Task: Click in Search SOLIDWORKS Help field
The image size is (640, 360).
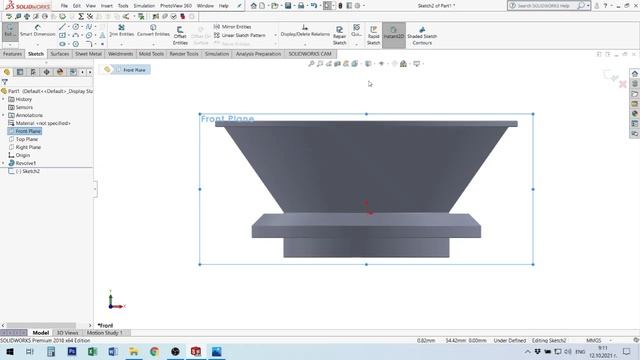Action: pyautogui.click(x=544, y=6)
